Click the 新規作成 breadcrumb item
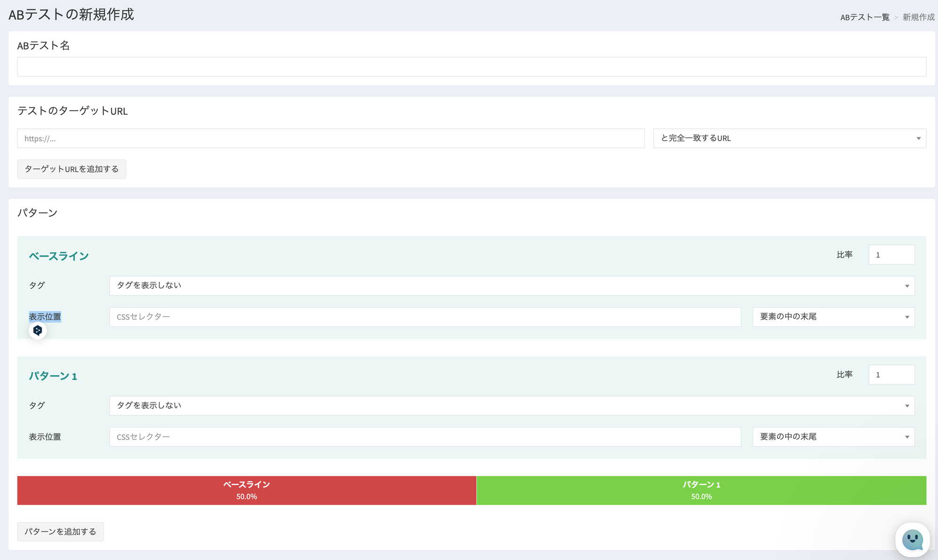The image size is (938, 560). [x=918, y=17]
